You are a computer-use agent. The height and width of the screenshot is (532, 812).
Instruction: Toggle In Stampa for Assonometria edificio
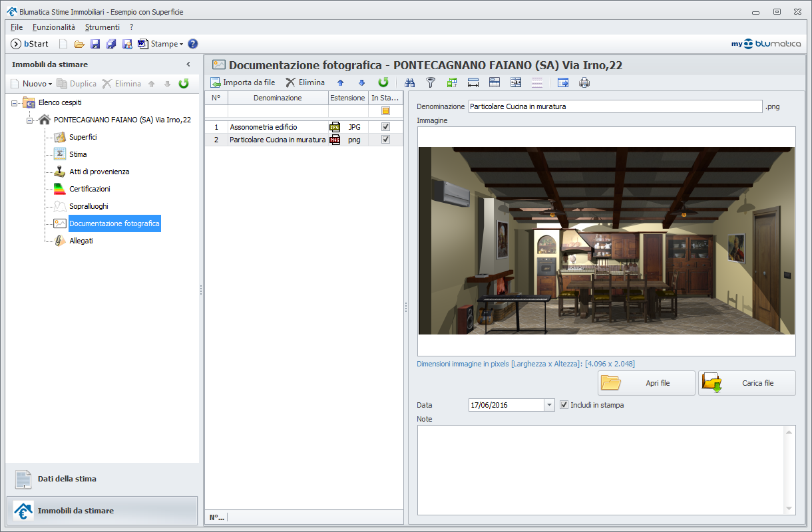(x=385, y=126)
